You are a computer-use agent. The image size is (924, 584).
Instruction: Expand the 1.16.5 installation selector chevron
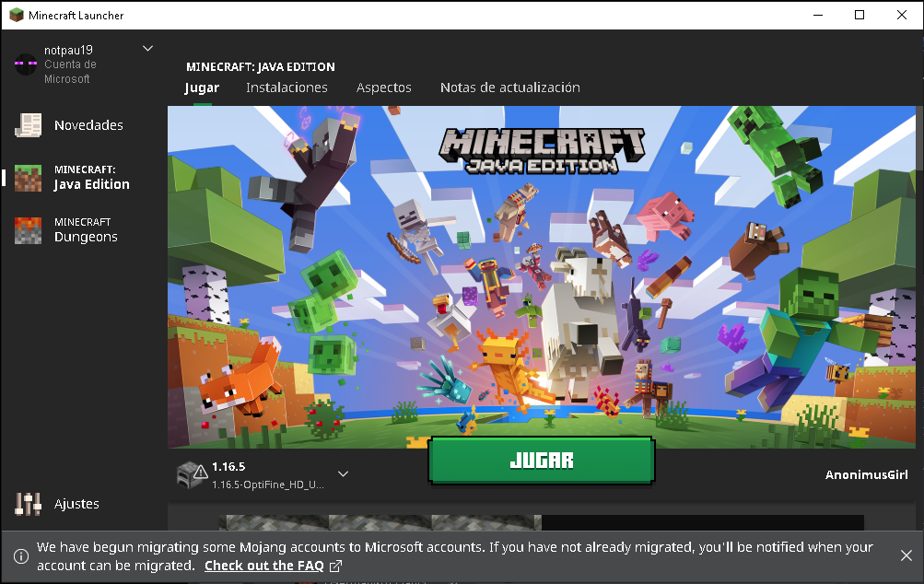(x=343, y=473)
